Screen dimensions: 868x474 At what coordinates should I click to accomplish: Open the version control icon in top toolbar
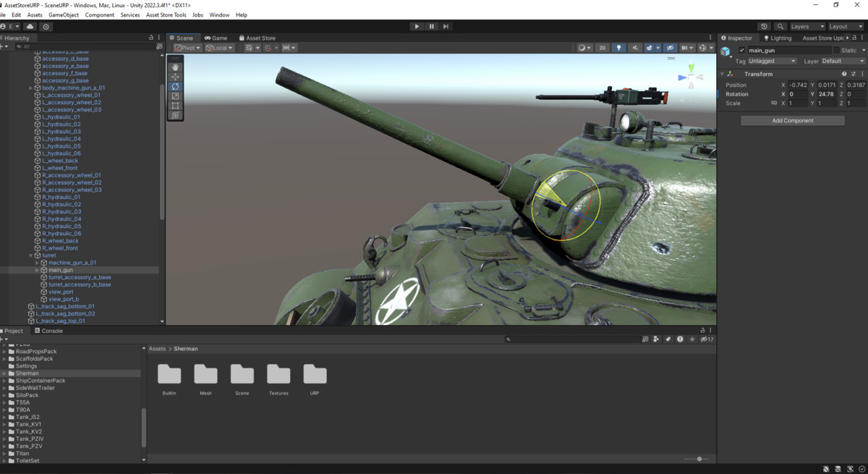[x=46, y=26]
